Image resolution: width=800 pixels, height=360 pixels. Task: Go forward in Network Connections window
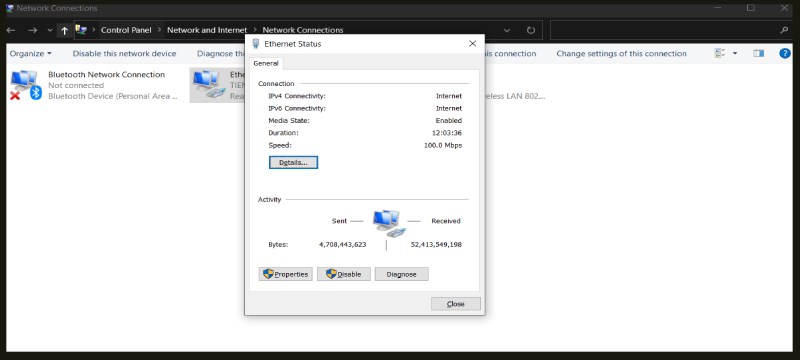click(33, 31)
